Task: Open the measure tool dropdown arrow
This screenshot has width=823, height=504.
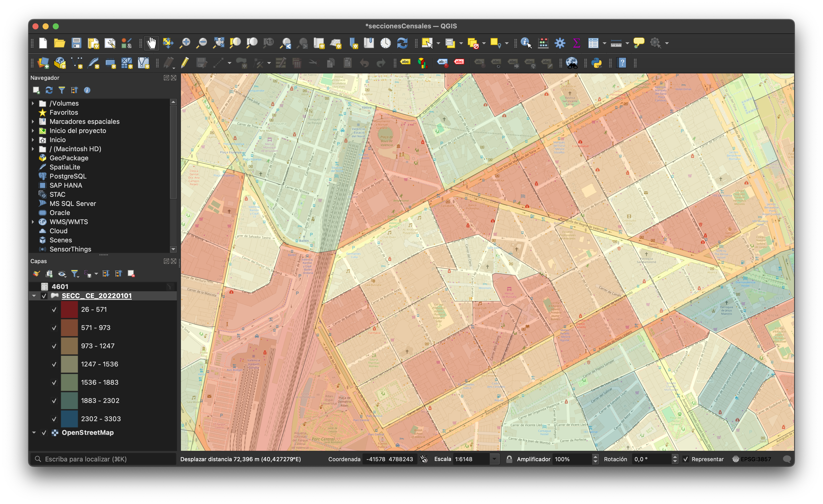Action: click(627, 43)
